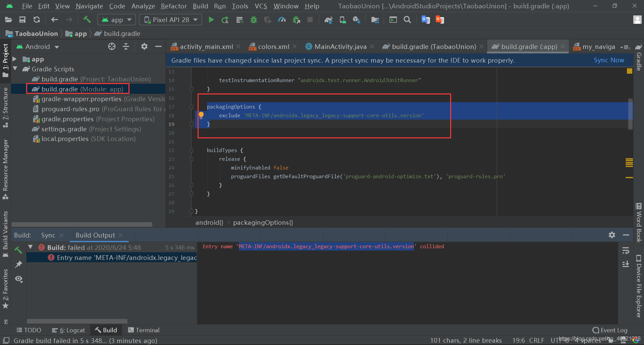Toggle soft-wrap in the Build Output panel
Viewport: 644px width, 345px height.
626,251
